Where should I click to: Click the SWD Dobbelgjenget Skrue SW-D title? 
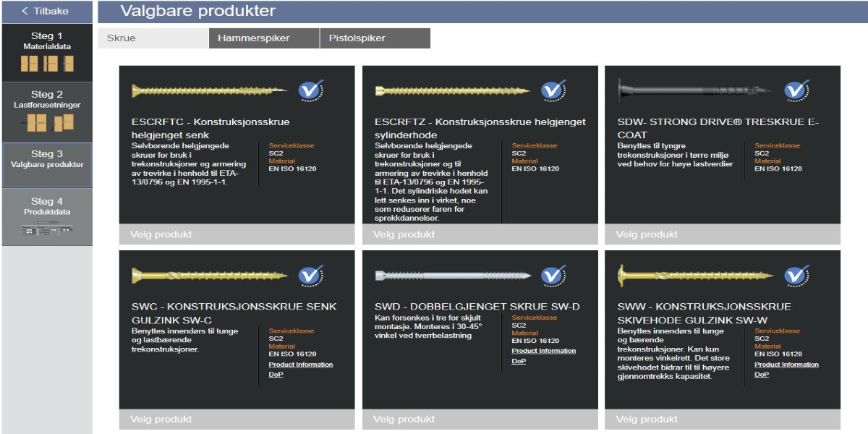[x=477, y=307]
